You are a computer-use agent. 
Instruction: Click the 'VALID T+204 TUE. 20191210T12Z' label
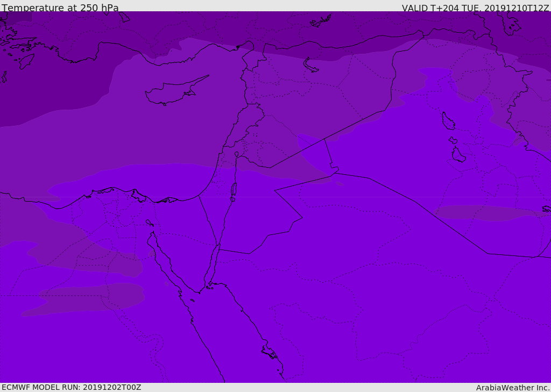pyautogui.click(x=475, y=8)
